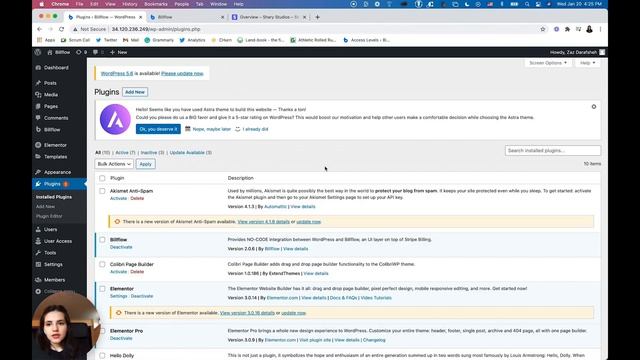Viewport: 640px width, 360px height.
Task: Expand the Screen Options panel
Action: (x=548, y=63)
